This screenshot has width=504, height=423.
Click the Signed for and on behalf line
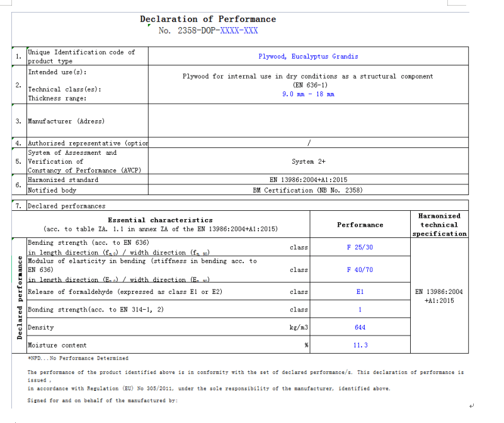103,400
